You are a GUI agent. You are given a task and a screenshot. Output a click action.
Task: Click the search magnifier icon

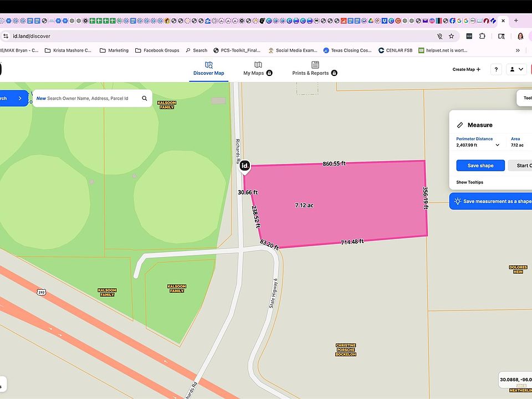(145, 99)
